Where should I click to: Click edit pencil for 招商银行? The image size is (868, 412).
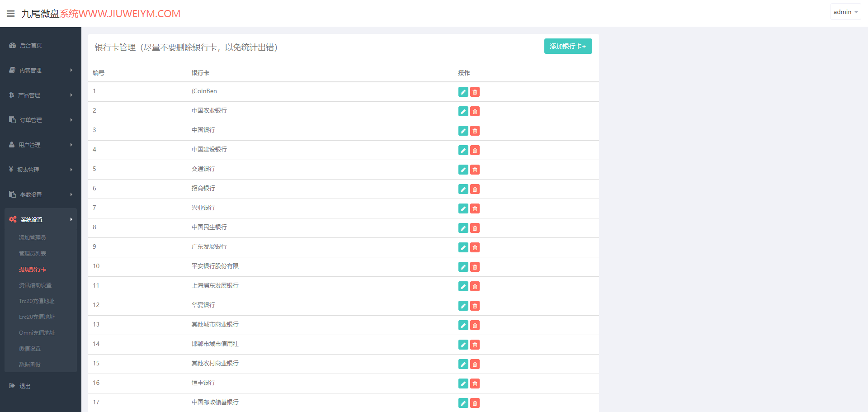click(463, 189)
